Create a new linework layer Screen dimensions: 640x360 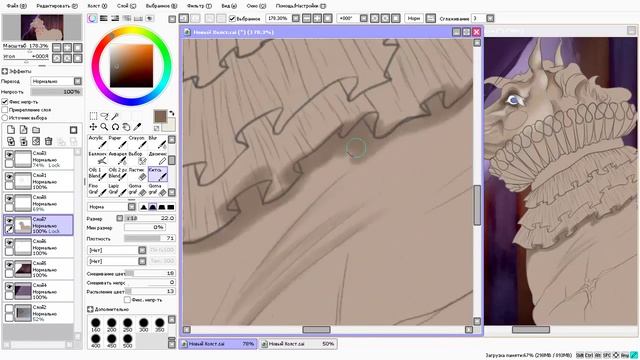point(24,130)
